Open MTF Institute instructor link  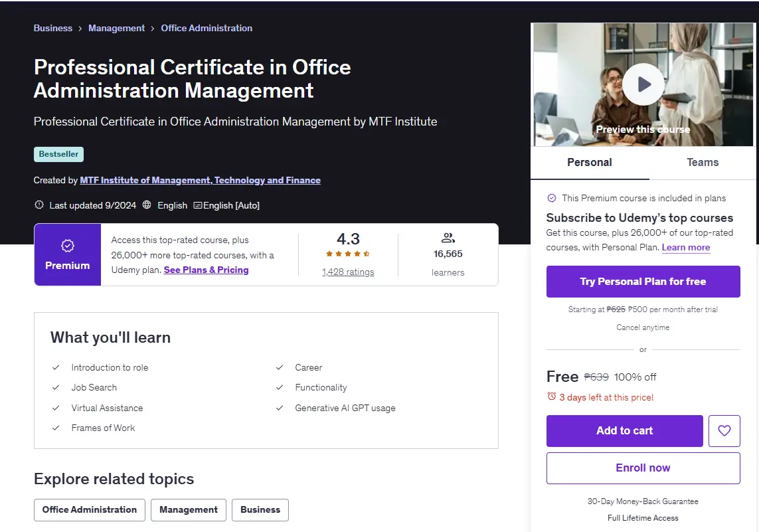pos(200,180)
